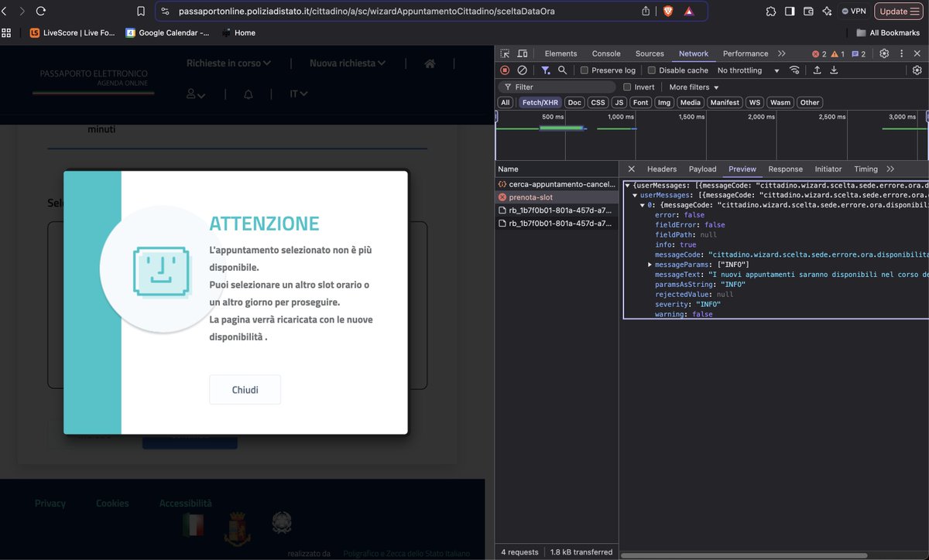Viewport: 929px width, 560px height.
Task: Bookmark this page icon
Action: coord(141,12)
